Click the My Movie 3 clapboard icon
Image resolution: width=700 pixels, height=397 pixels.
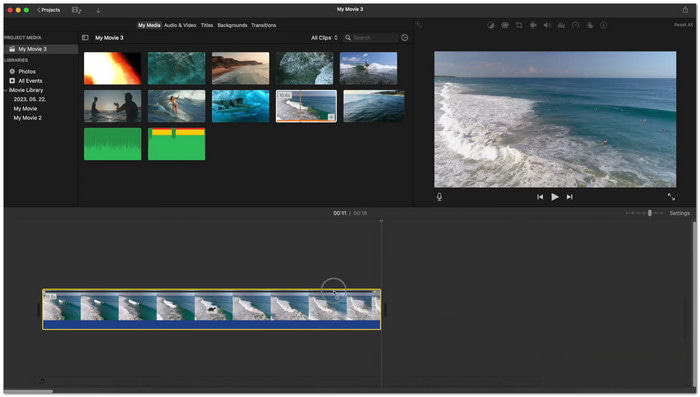click(12, 49)
